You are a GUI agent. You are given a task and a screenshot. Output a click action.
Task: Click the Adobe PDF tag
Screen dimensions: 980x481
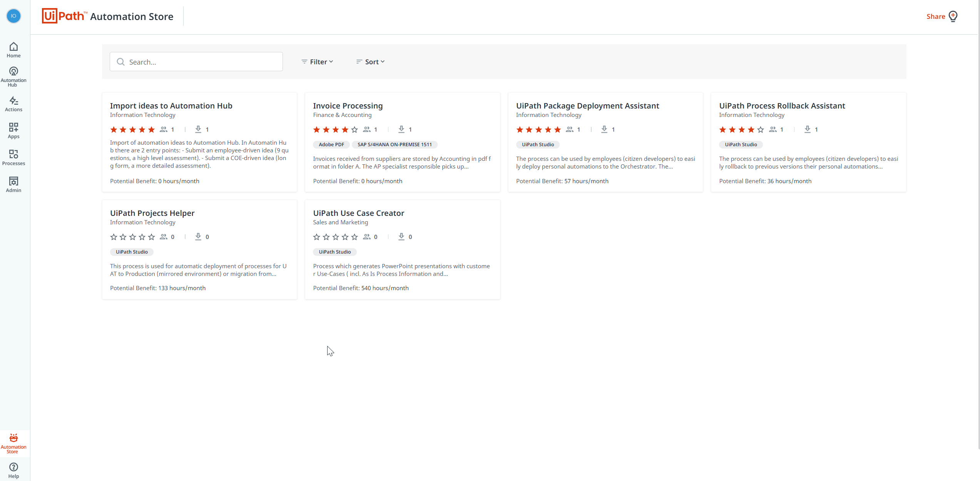click(x=331, y=144)
